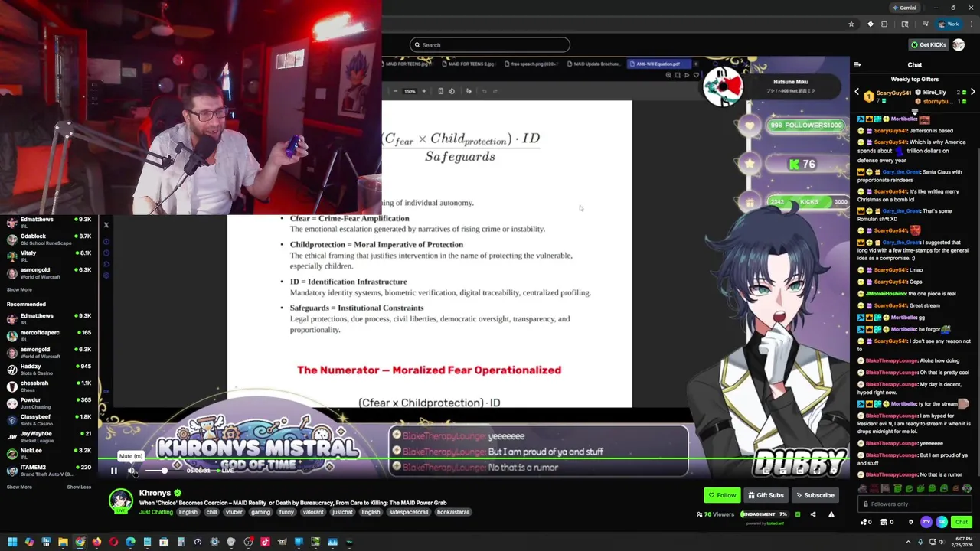Open Khronys channel avatar
Image resolution: width=980 pixels, height=551 pixels.
tap(120, 501)
